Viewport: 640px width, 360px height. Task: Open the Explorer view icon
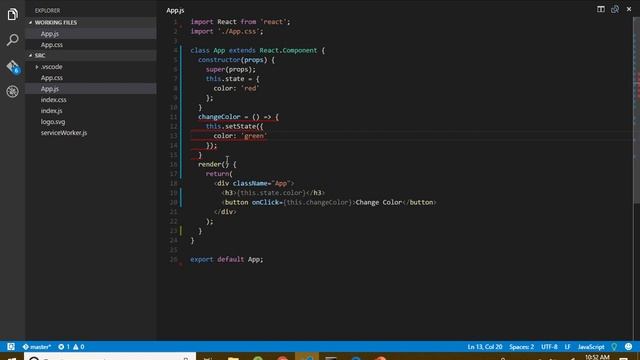pyautogui.click(x=12, y=14)
